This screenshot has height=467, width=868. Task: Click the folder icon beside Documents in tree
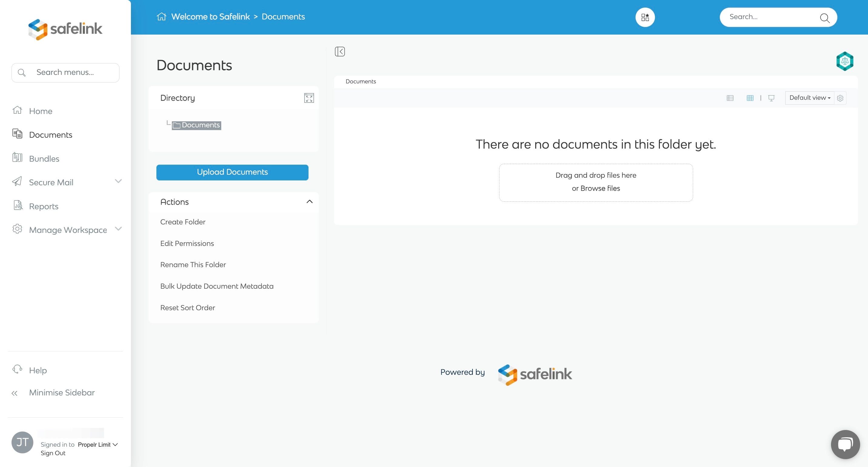(x=177, y=126)
